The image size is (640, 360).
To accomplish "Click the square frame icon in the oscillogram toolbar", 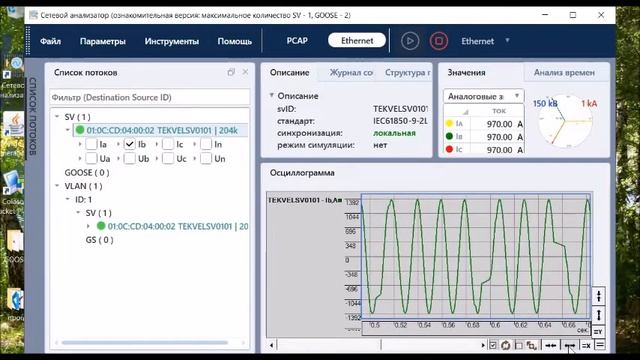I will point(519,346).
